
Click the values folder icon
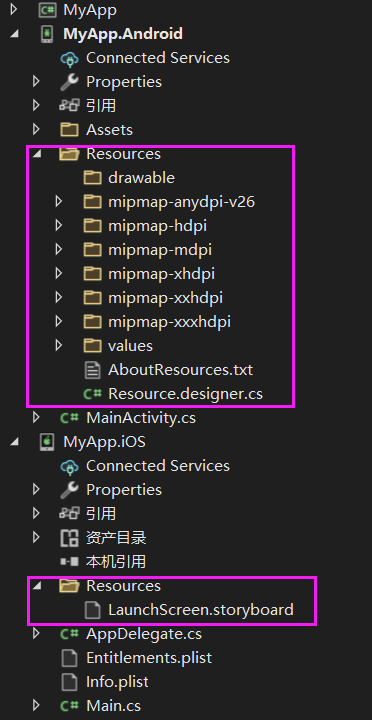point(93,346)
